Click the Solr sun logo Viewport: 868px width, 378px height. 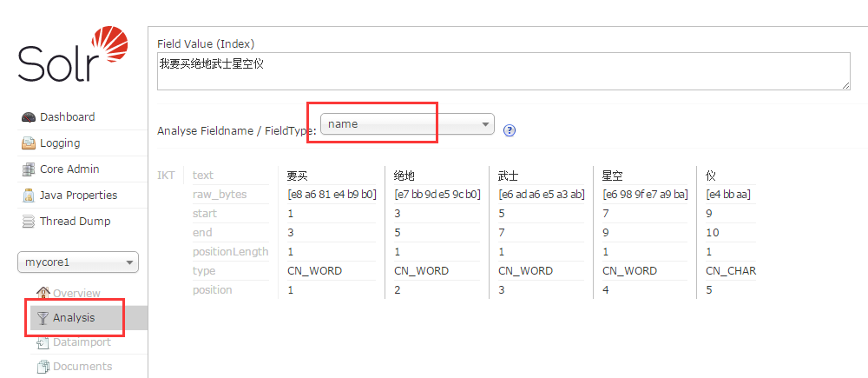109,45
